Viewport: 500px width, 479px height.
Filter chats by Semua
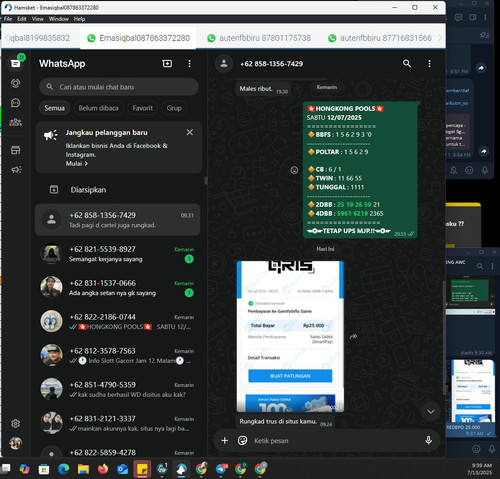pos(54,108)
